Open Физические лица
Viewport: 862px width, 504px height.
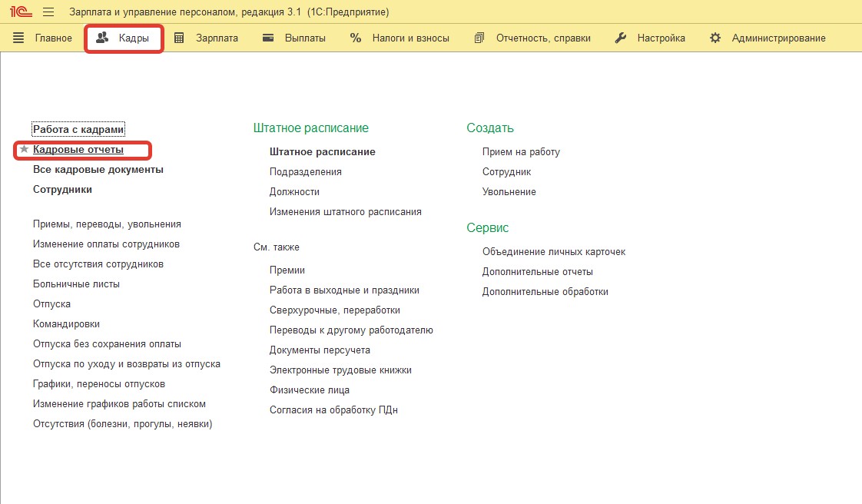pos(310,390)
